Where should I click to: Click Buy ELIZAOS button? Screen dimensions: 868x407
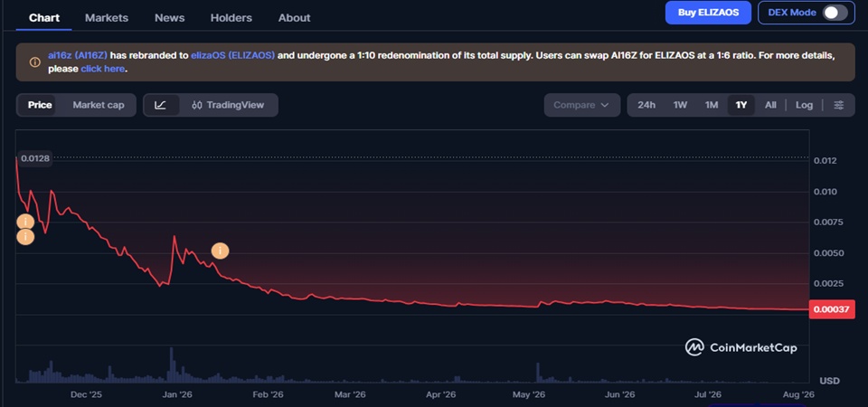(708, 13)
